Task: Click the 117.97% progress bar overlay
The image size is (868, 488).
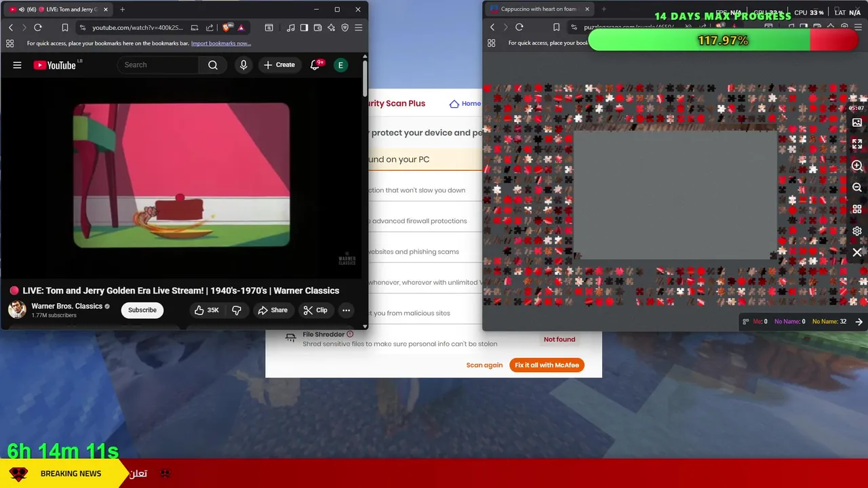Action: coord(723,41)
